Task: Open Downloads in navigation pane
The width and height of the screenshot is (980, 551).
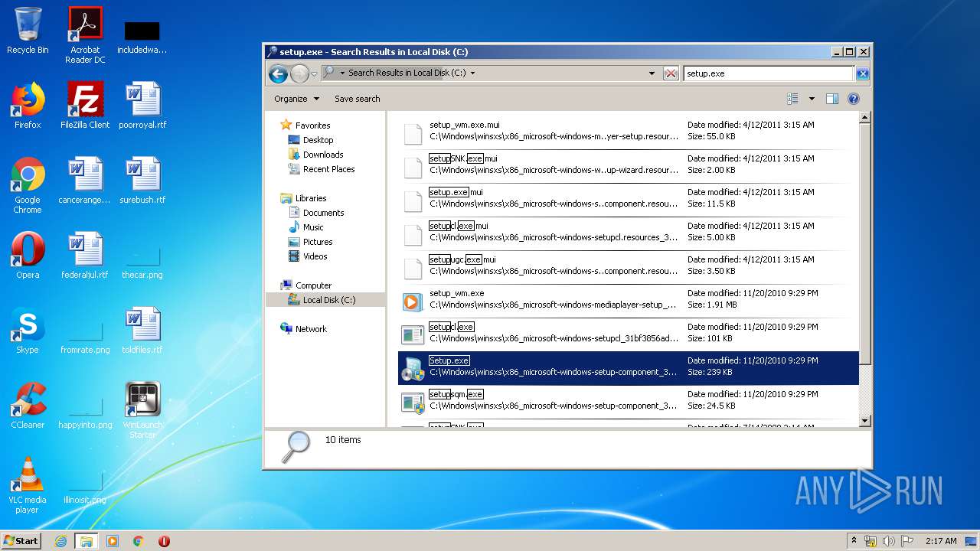Action: [322, 155]
